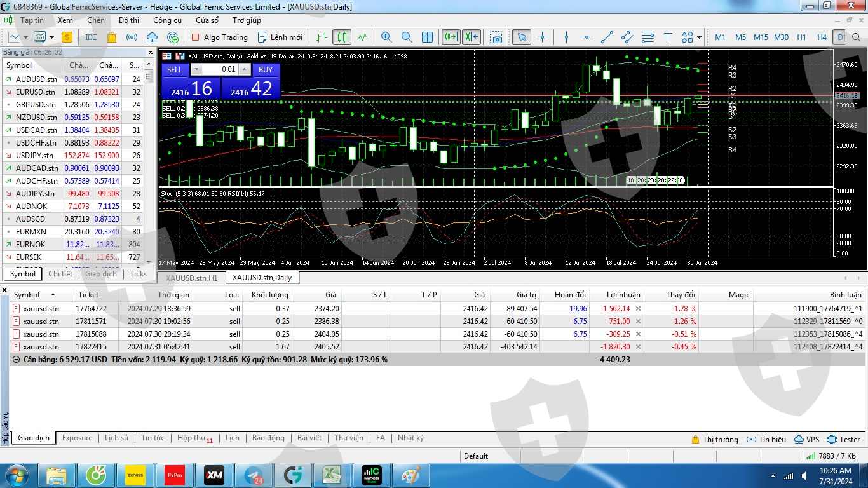Select the Fibonacci retracement tool
Viewport: 868px width, 488px height.
pos(648,37)
